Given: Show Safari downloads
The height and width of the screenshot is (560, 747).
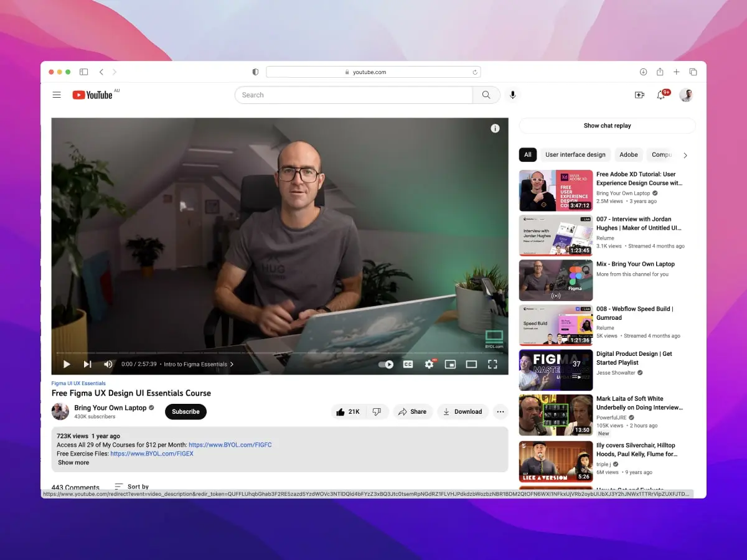Looking at the screenshot, I should click(643, 72).
